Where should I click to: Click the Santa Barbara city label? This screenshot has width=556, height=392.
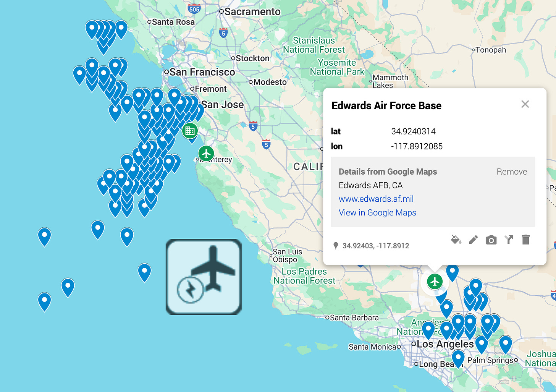pos(354,317)
